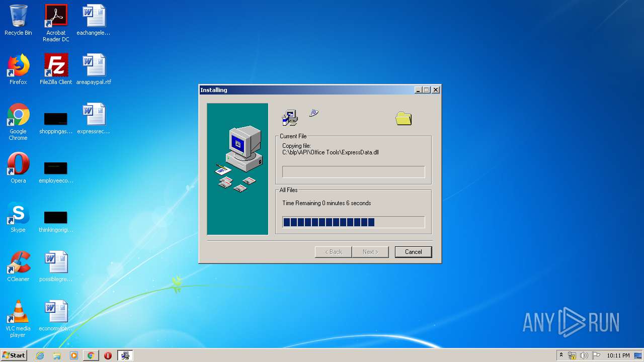The height and width of the screenshot is (362, 644).
Task: Cancel the installation
Action: [413, 252]
